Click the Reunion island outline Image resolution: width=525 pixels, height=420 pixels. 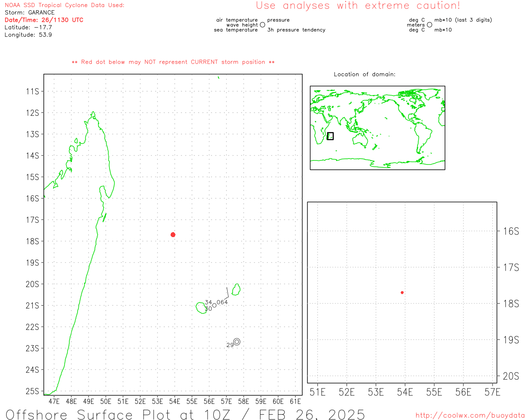click(x=201, y=308)
